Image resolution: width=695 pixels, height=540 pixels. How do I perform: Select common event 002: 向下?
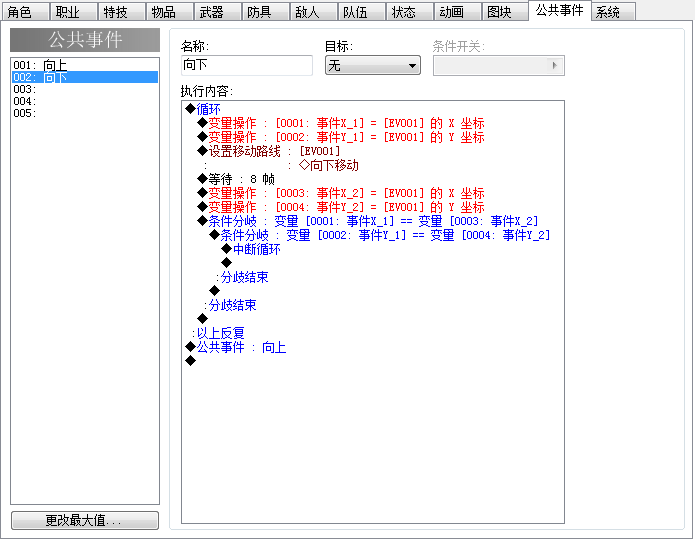[x=85, y=77]
